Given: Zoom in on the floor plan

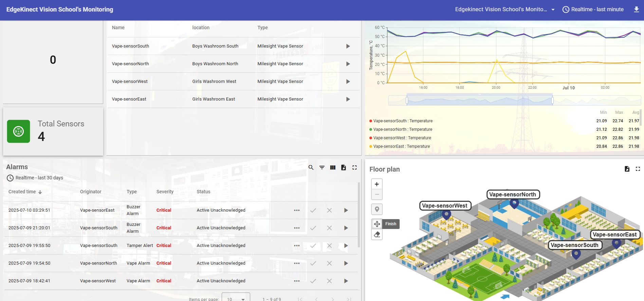Looking at the screenshot, I should click(x=377, y=184).
